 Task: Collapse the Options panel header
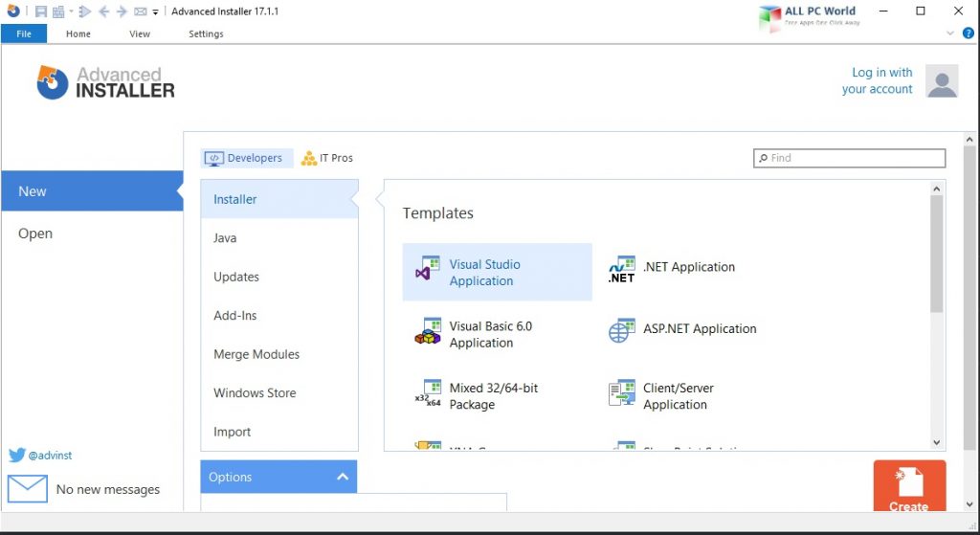point(278,477)
